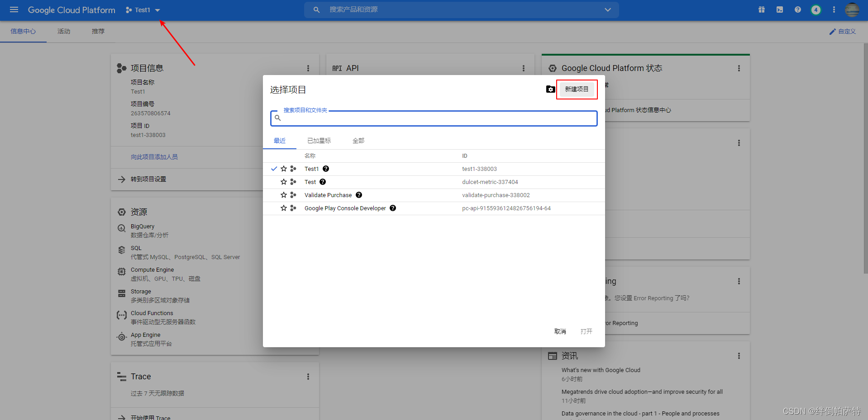Open the gift free trial icon
The height and width of the screenshot is (420, 868).
point(762,9)
